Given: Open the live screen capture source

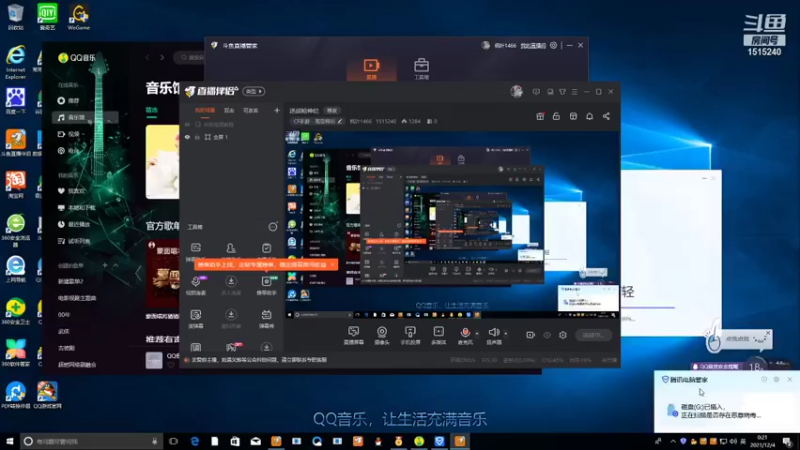Looking at the screenshot, I should coord(353,335).
